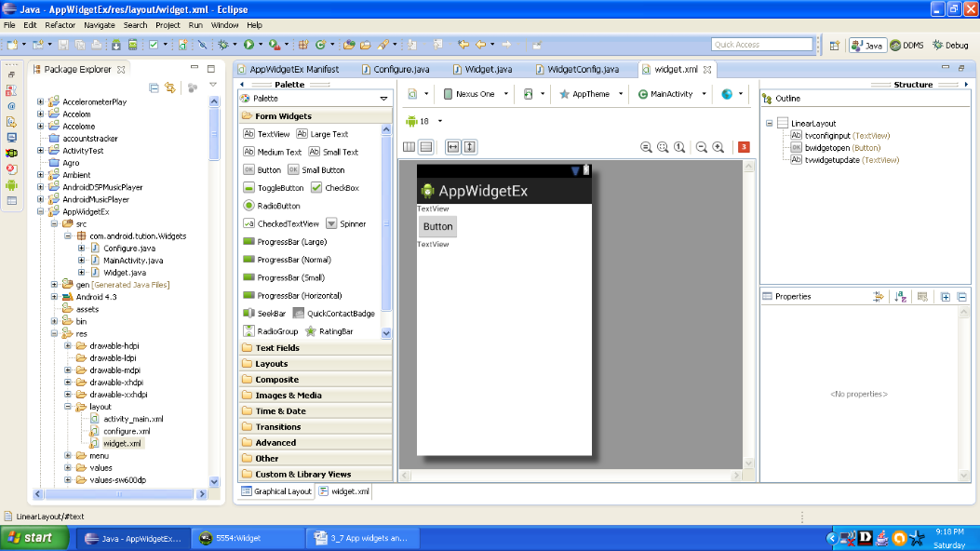The height and width of the screenshot is (551, 980).
Task: Click the screen orientation rotate icon
Action: (528, 94)
